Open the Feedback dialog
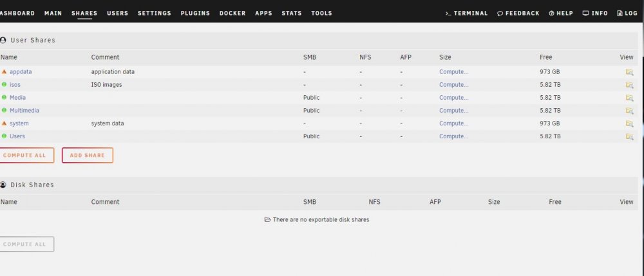Image resolution: width=644 pixels, height=276 pixels. pos(518,13)
